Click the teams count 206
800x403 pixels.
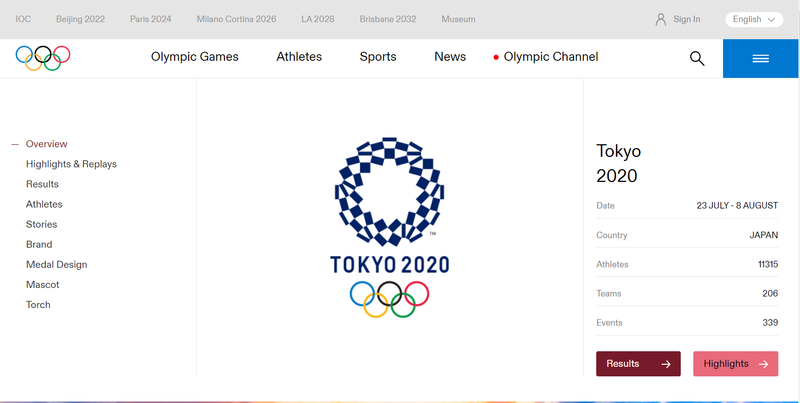[770, 293]
